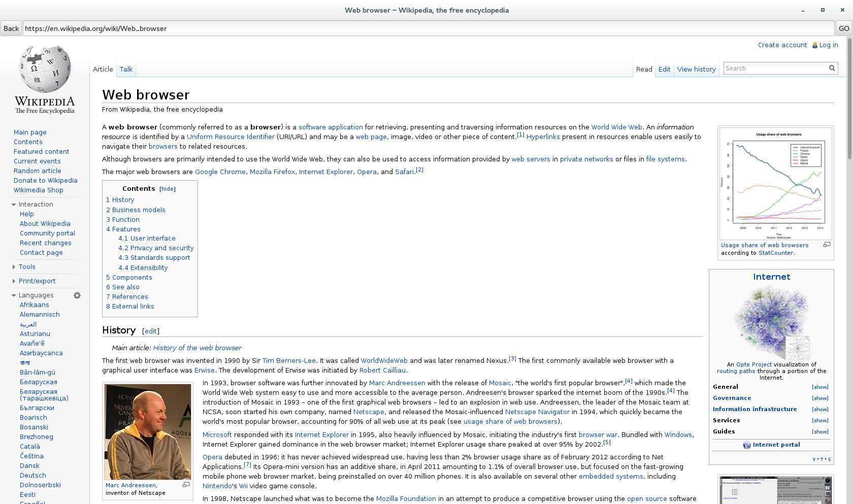Open the View history tab

click(x=696, y=70)
